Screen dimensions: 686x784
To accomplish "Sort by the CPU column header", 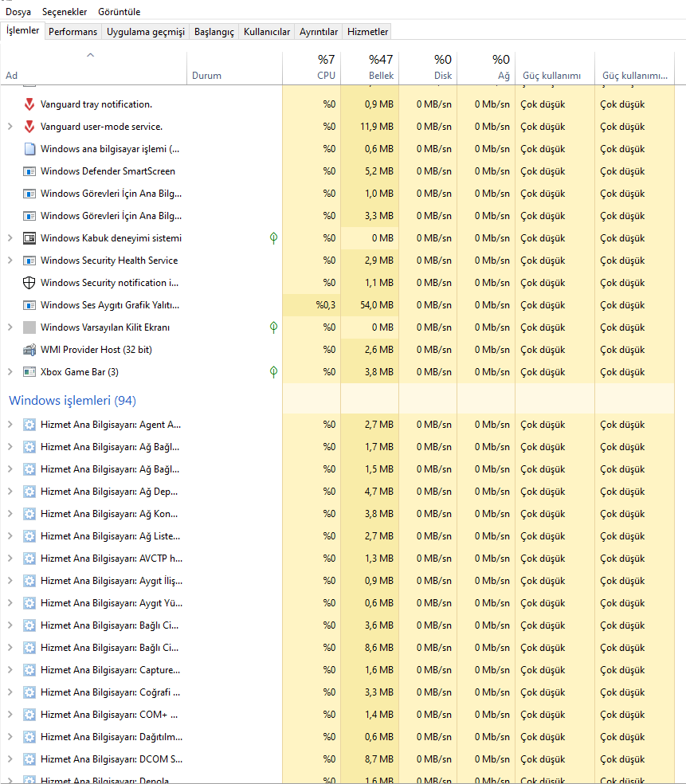I will click(312, 68).
